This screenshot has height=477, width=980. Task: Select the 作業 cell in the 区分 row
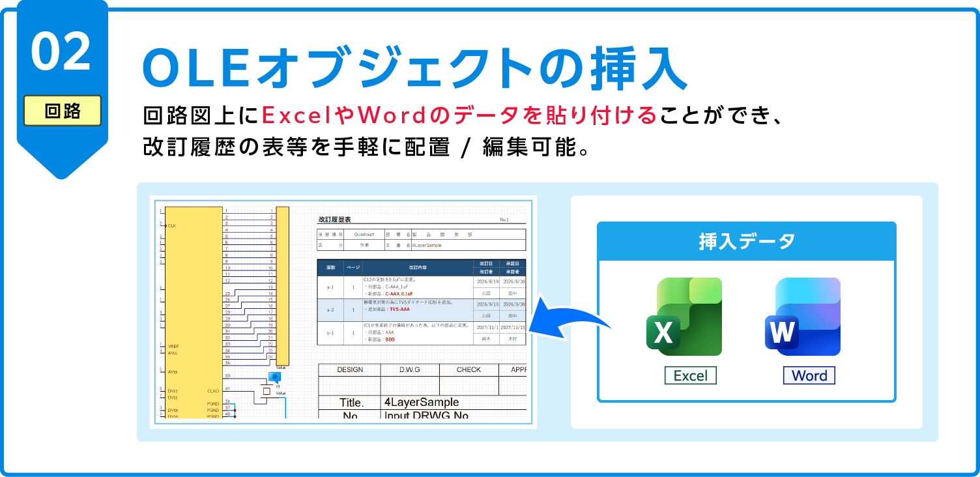[x=365, y=245]
